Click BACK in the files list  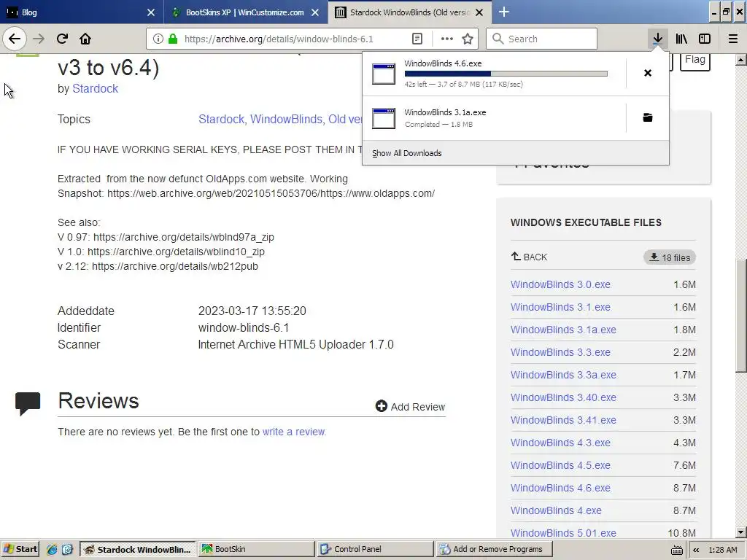click(530, 257)
